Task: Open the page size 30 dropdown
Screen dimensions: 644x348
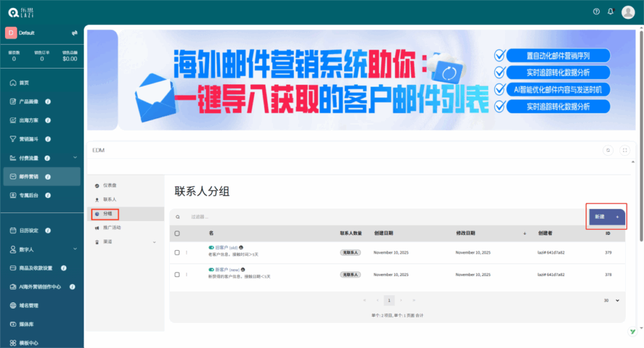Action: point(611,300)
